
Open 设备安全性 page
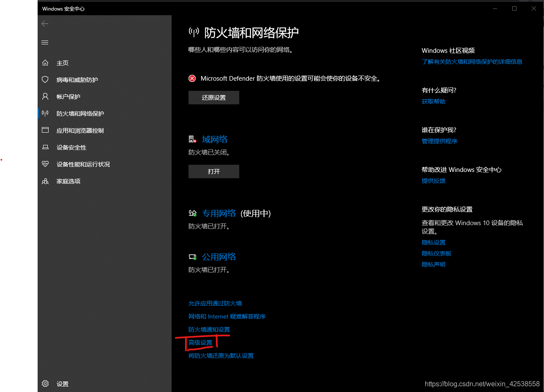71,147
